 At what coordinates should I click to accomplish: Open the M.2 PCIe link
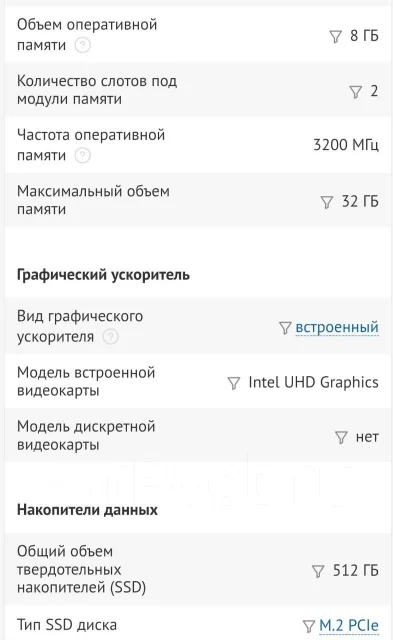pyautogui.click(x=349, y=625)
